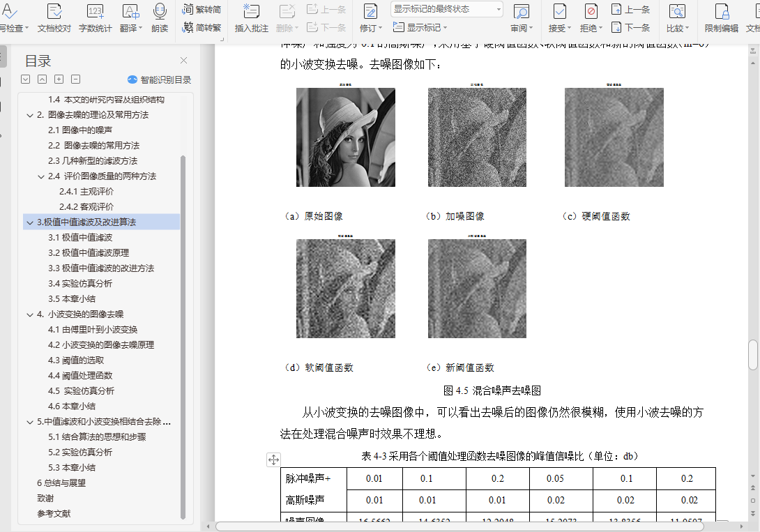Viewport: 760px width, 532px height.
Task: Open the 字数统计 word count tool
Action: pyautogui.click(x=95, y=18)
